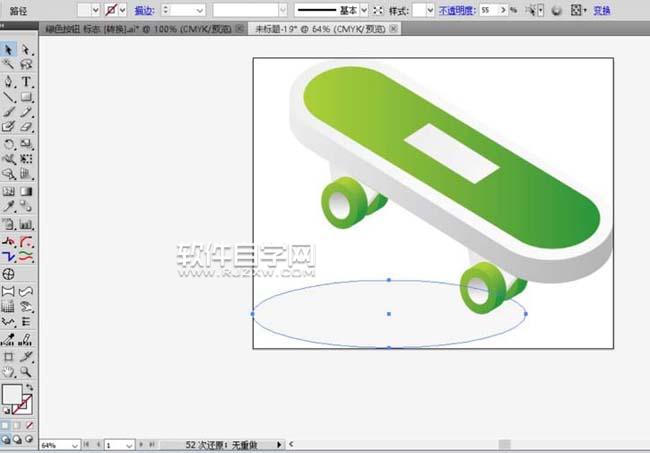Reset to default fill and stroke
The image size is (650, 453).
[x=6, y=411]
